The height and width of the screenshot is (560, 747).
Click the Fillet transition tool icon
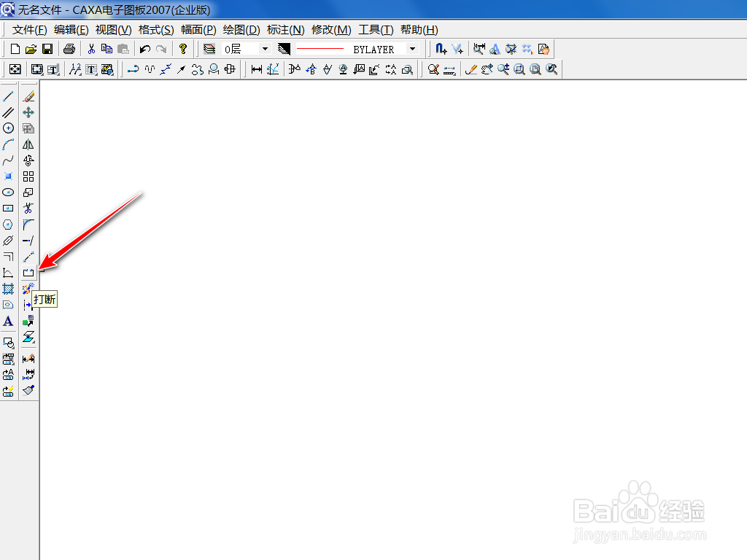pos(28,225)
